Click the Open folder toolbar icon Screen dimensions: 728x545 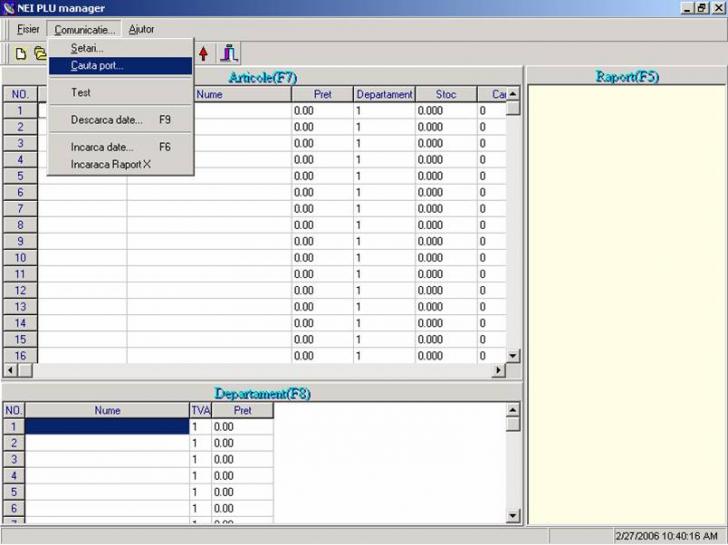(x=40, y=54)
